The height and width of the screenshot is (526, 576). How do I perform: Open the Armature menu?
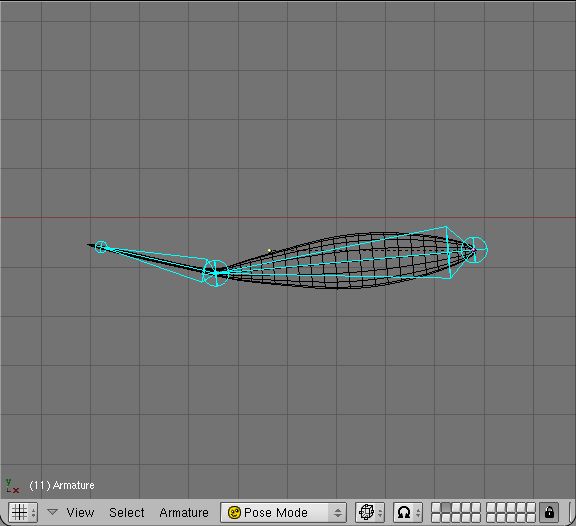[x=184, y=512]
